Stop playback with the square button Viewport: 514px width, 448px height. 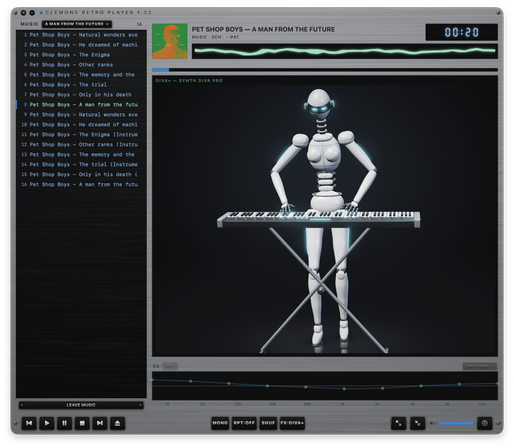pos(82,423)
